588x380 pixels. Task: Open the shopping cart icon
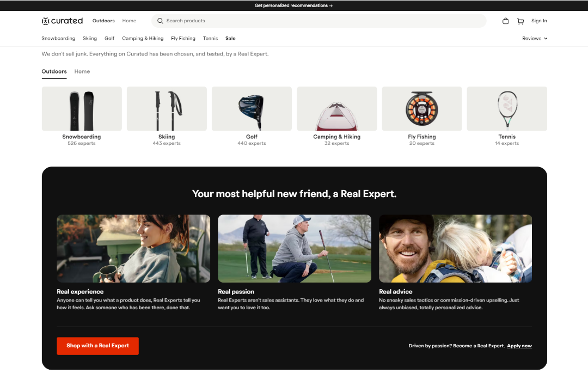pos(520,21)
